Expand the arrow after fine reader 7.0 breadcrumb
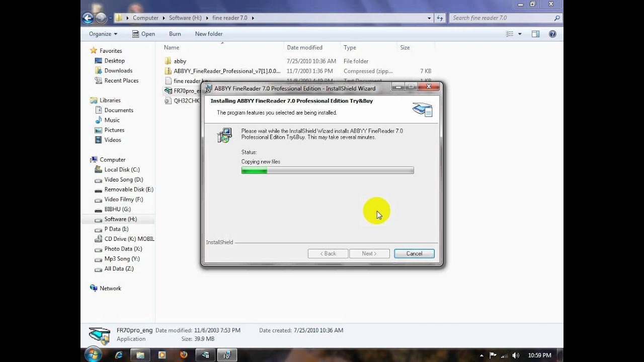This screenshot has width=644, height=362. coord(253,18)
